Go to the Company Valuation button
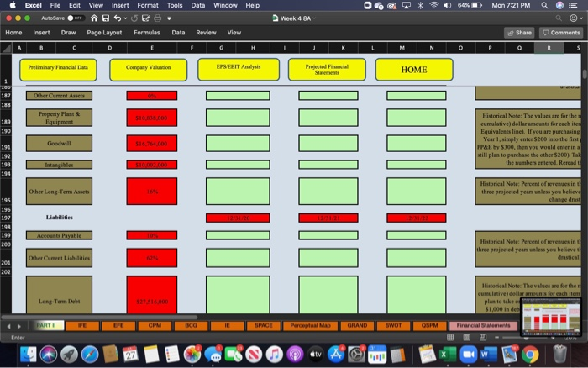The height and width of the screenshot is (368, 588). [148, 70]
